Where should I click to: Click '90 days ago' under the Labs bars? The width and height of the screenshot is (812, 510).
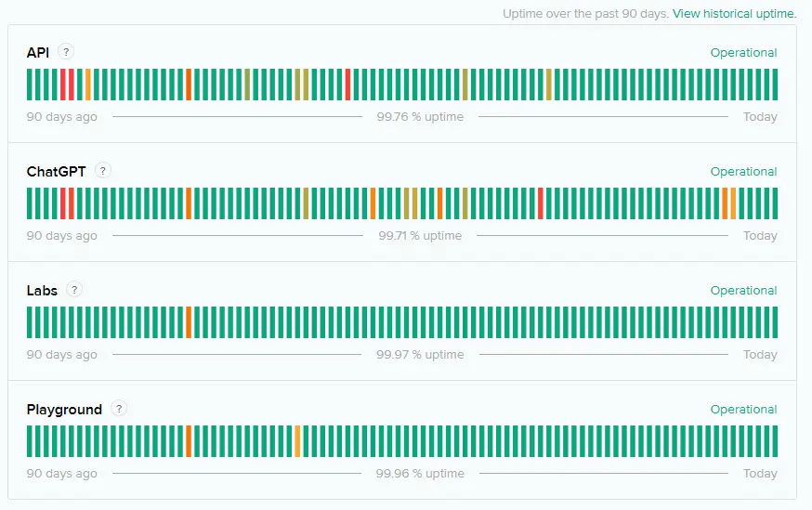coord(61,355)
